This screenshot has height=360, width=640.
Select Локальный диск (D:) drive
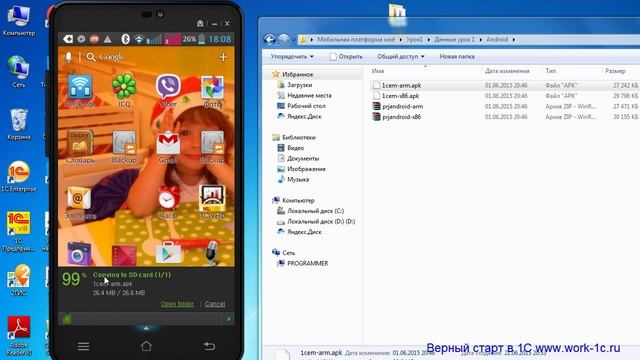[x=321, y=221]
